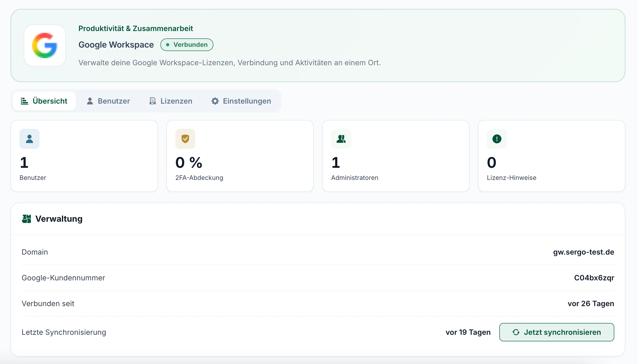This screenshot has width=638, height=364.
Task: Click the 'Verbunden seit' label
Action: (x=48, y=304)
